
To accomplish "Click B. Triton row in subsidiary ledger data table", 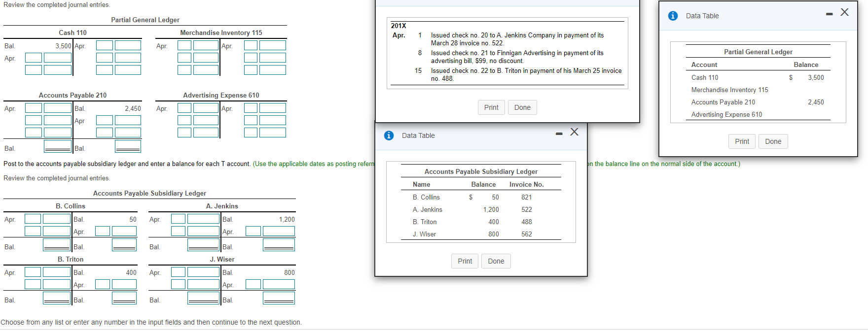I will [481, 222].
